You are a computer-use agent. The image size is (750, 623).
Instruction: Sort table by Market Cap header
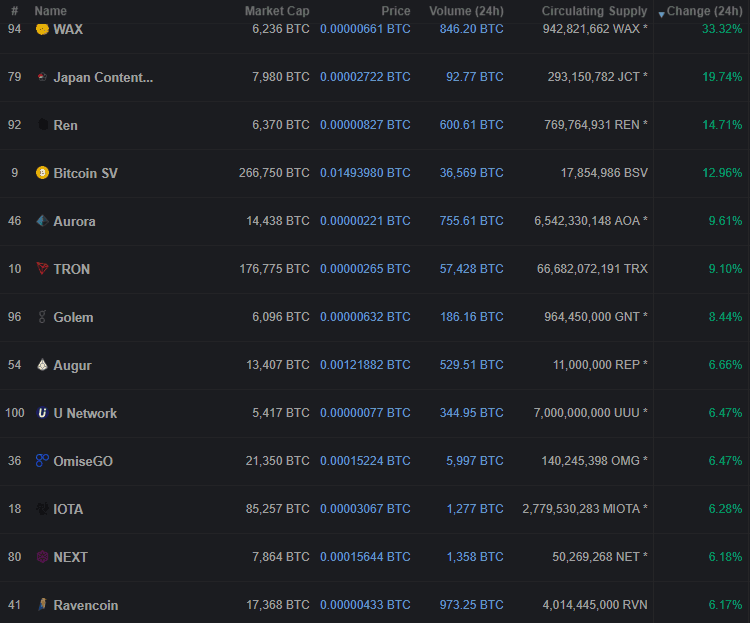(x=277, y=11)
